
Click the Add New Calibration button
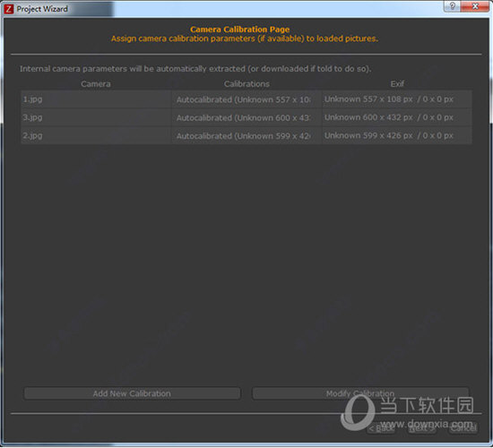132,393
